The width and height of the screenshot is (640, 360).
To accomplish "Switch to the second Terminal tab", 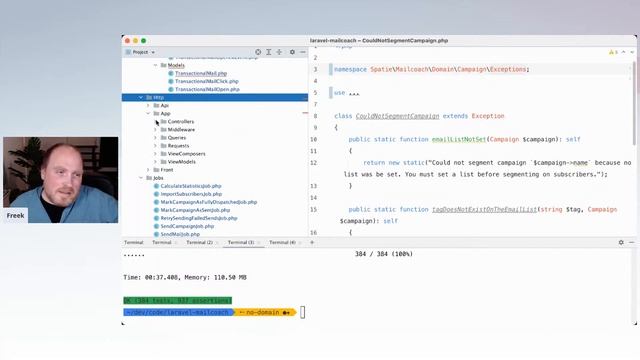I will [162, 242].
